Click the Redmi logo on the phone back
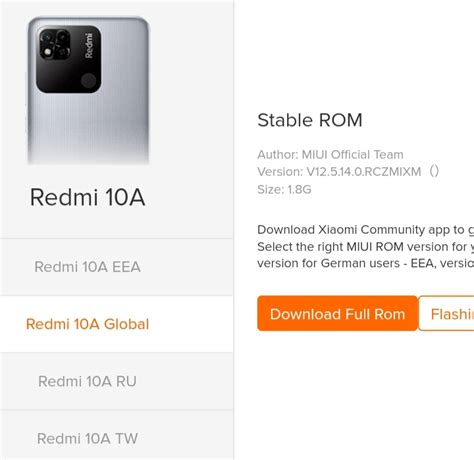Image resolution: width=474 pixels, height=460 pixels. [x=89, y=45]
